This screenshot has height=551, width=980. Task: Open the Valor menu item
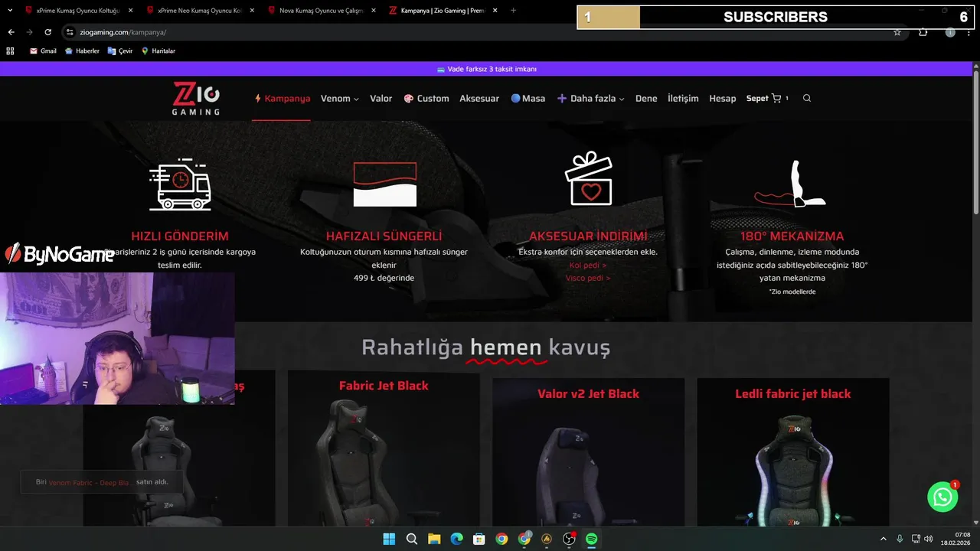pos(381,98)
